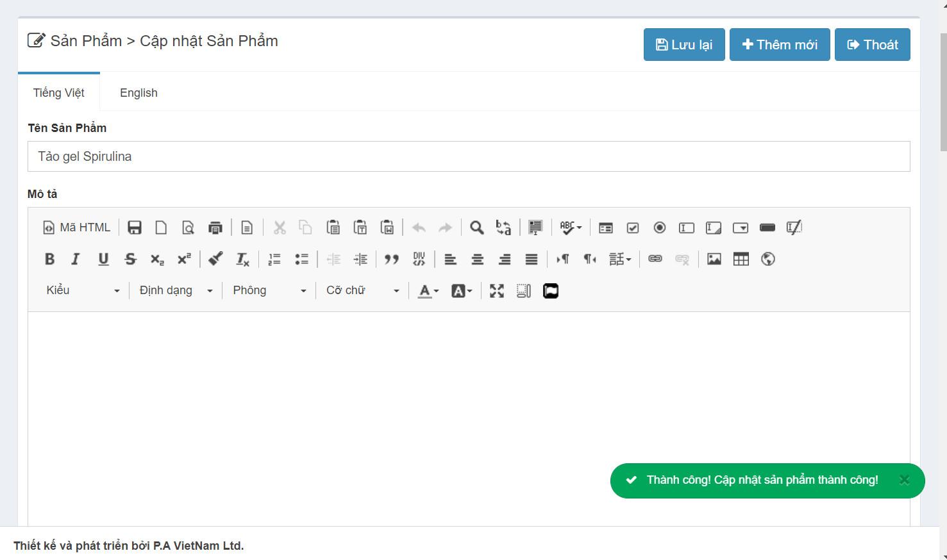Viewport: 947px width, 560px height.
Task: Open the Replace icon
Action: coord(503,227)
